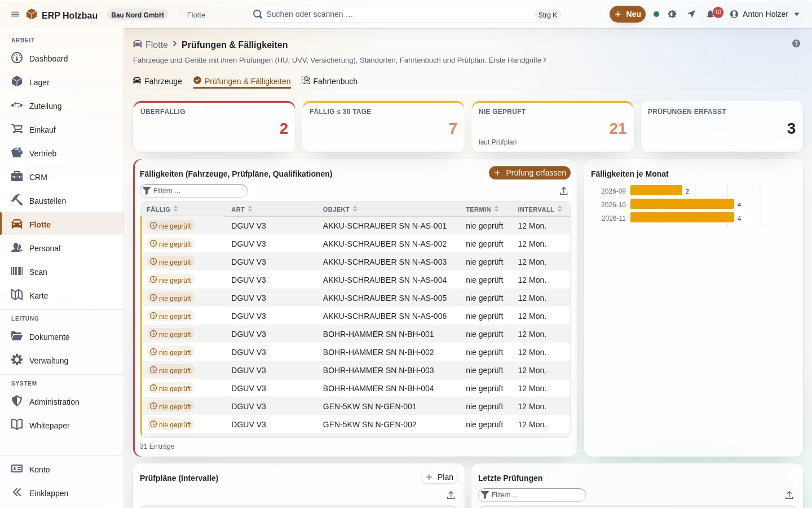Open Vertrieb in the sidebar

click(x=62, y=154)
